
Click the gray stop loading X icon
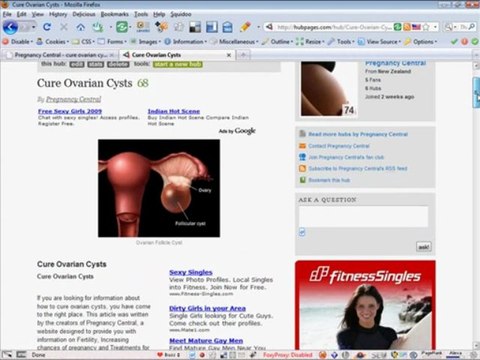tap(64, 27)
